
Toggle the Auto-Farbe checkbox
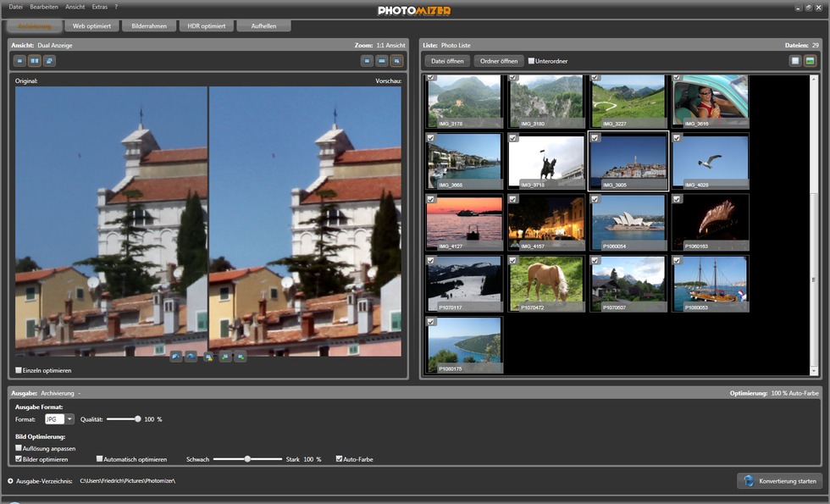pos(340,459)
